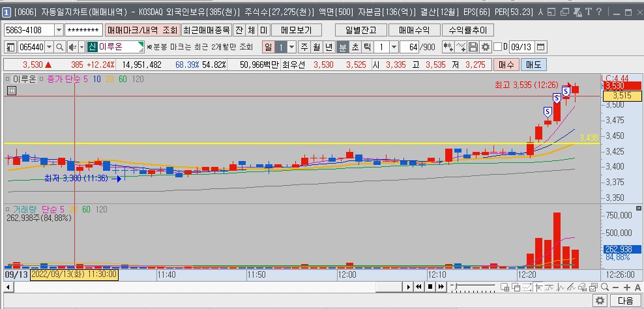Click the multi-chart window icon at bottom

click(x=593, y=287)
